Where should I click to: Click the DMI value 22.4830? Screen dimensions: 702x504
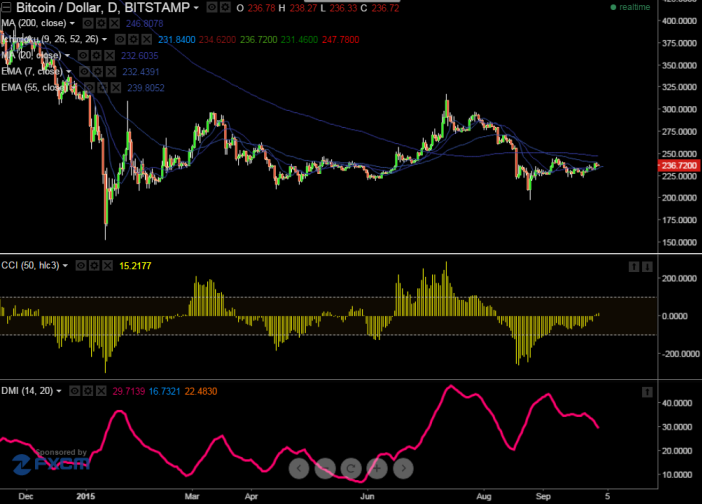coord(201,392)
